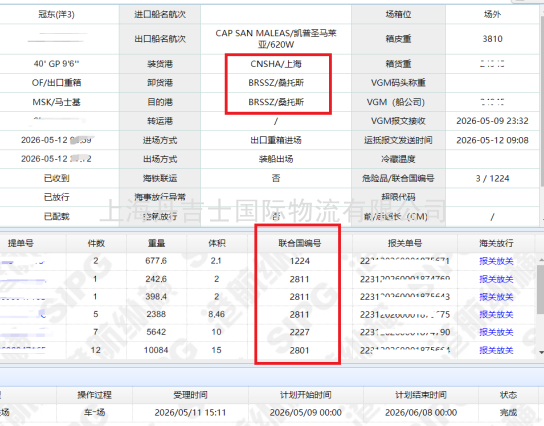
Task: Open 报关放关 link in the 2388 weight row
Action: point(496,315)
